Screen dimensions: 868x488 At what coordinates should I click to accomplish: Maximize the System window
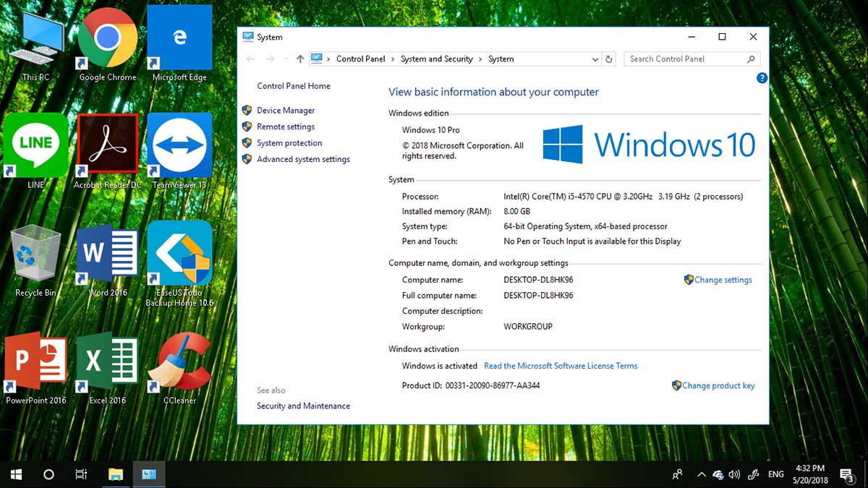[x=722, y=37]
